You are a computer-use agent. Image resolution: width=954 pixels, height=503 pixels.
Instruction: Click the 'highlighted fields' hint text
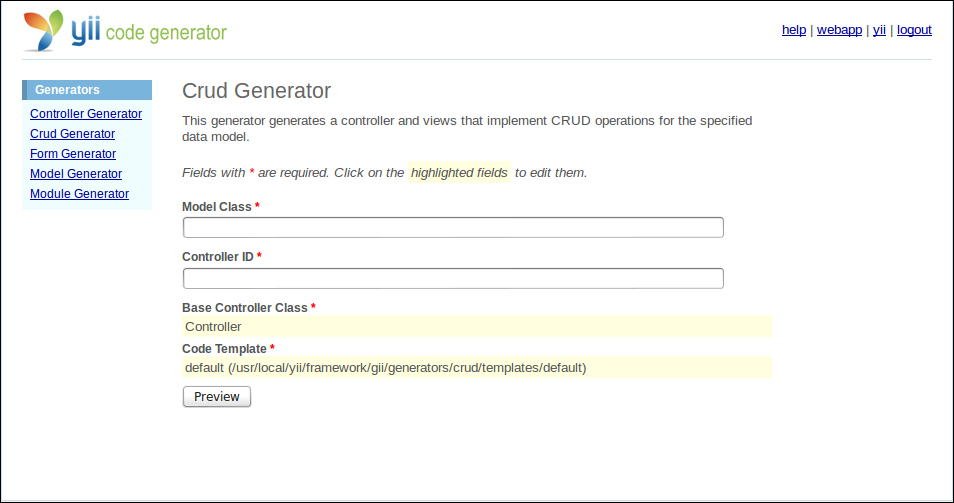(x=459, y=173)
